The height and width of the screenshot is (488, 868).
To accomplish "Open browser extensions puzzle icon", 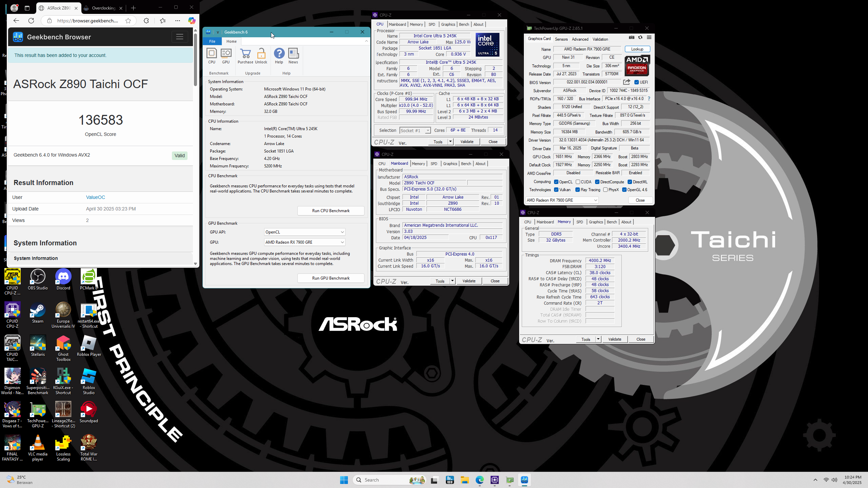I will click(146, 21).
